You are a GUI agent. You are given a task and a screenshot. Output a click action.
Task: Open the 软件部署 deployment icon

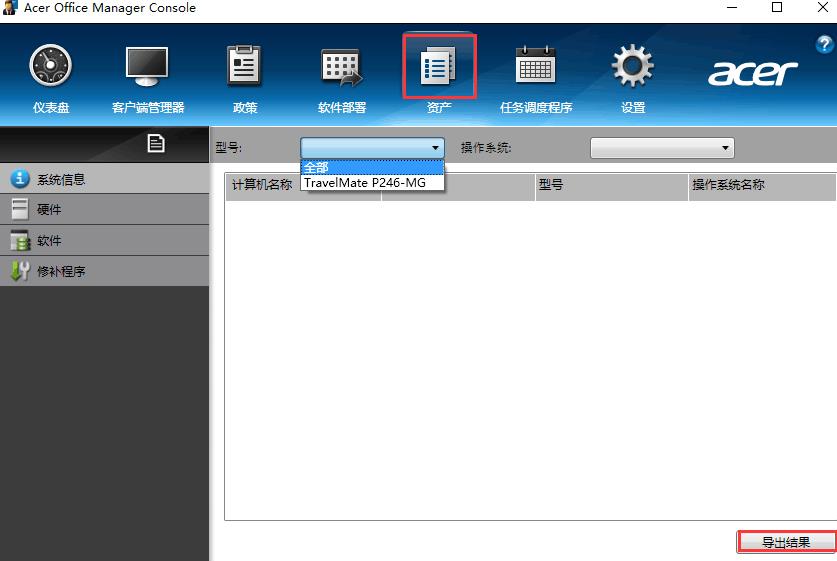(x=342, y=67)
